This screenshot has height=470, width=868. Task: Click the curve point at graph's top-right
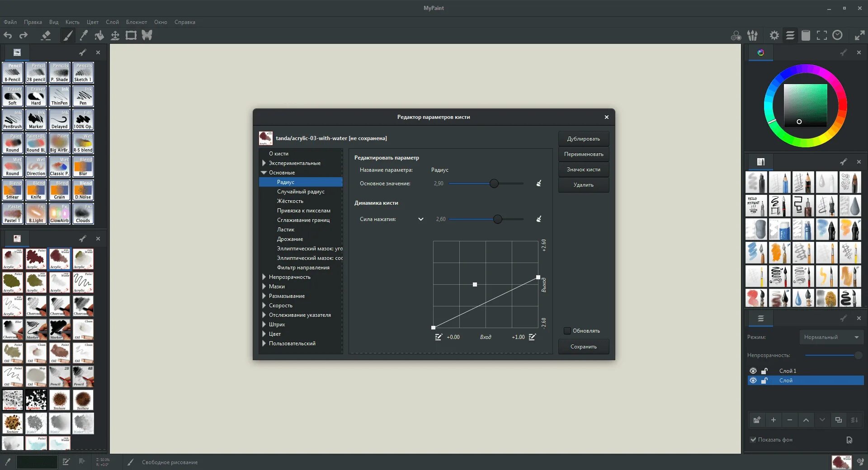point(538,277)
